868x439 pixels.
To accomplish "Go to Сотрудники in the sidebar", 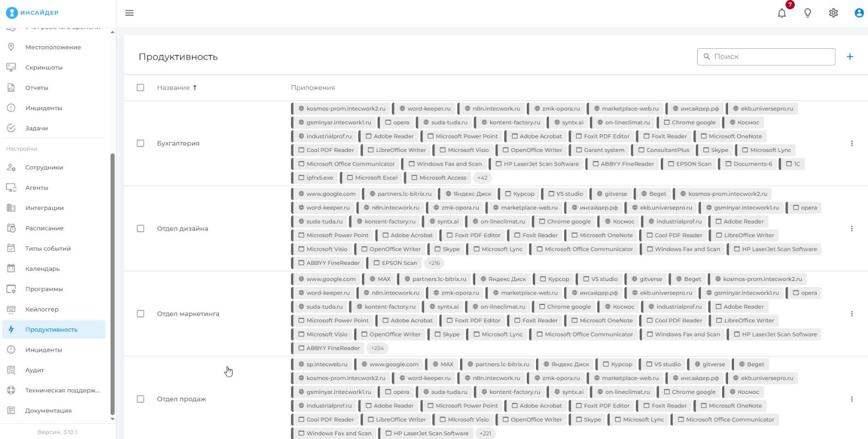I will point(44,167).
